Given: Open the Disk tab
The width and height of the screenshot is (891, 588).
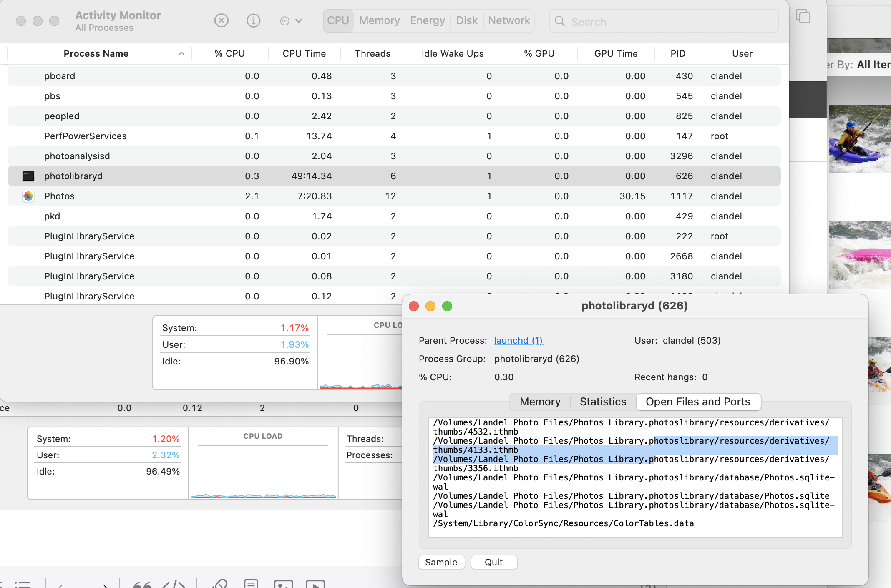Looking at the screenshot, I should (466, 20).
